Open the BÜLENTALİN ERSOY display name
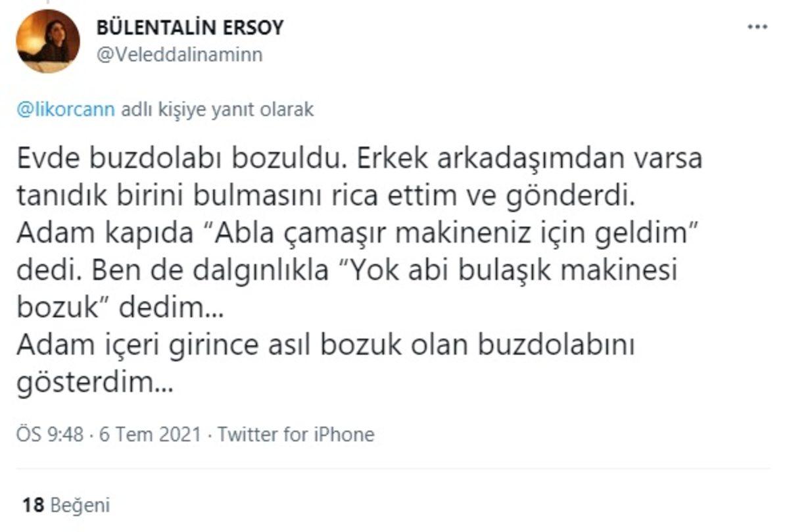The image size is (789, 532). [190, 28]
